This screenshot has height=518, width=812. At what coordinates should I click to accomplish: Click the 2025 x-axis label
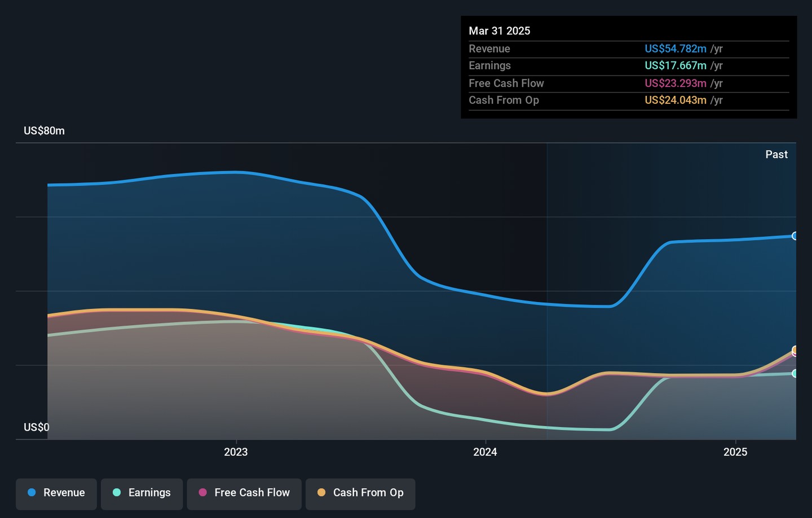pyautogui.click(x=735, y=452)
